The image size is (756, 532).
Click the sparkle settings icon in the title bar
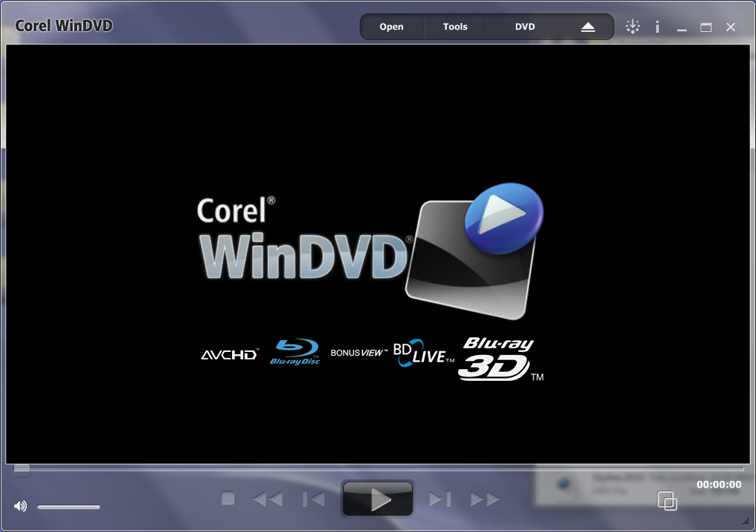pos(632,27)
